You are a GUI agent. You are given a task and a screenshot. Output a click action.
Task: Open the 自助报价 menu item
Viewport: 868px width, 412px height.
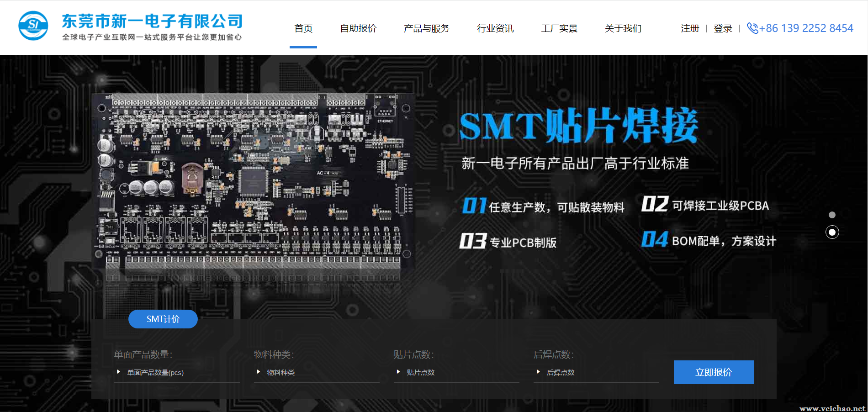pos(358,28)
